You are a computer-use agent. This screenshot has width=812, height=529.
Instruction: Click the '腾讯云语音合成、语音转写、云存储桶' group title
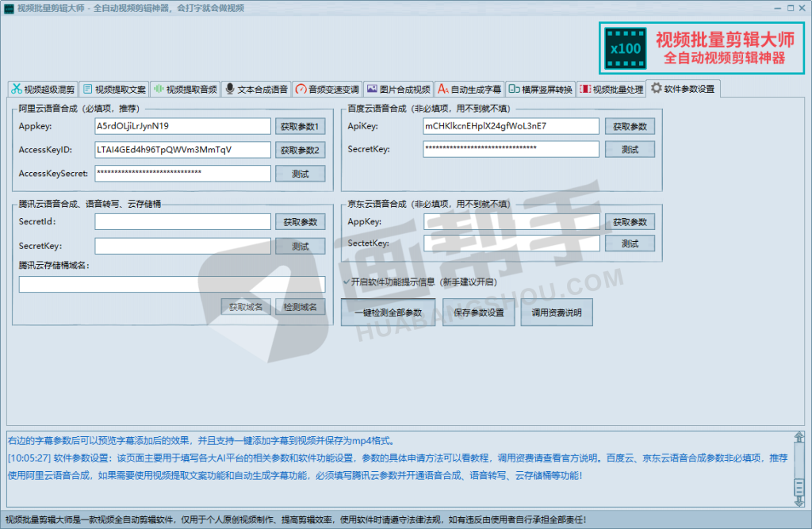click(90, 204)
